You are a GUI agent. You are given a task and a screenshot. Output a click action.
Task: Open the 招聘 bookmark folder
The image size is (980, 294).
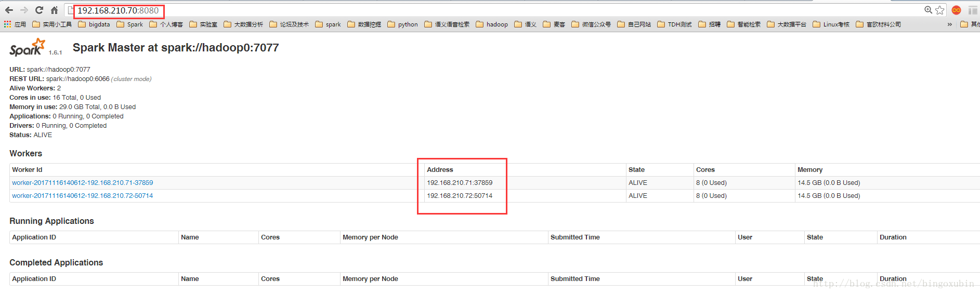tap(710, 24)
